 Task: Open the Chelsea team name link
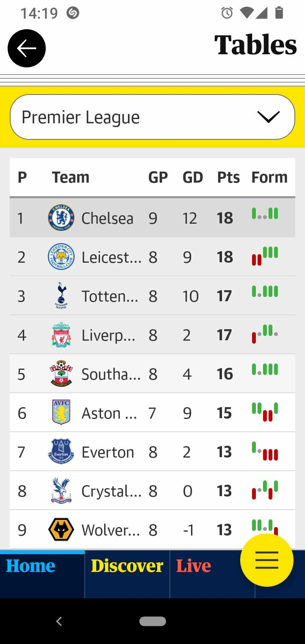(x=107, y=218)
